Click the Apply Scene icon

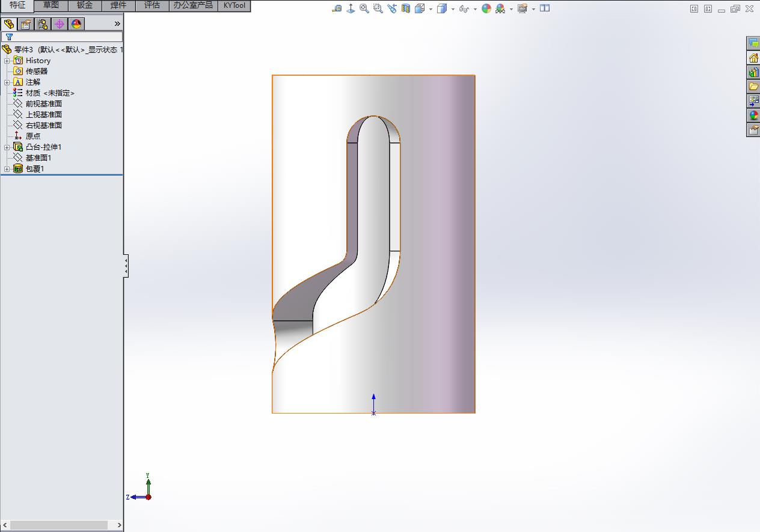[500, 8]
